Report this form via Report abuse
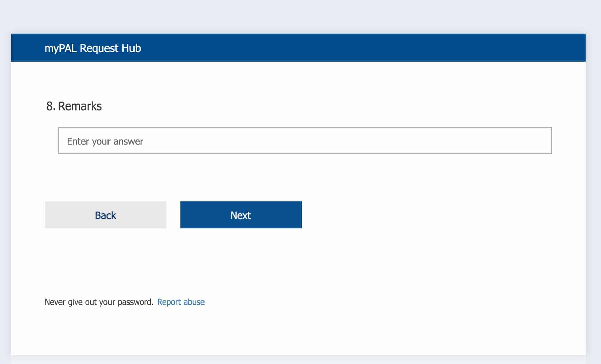 pyautogui.click(x=181, y=302)
